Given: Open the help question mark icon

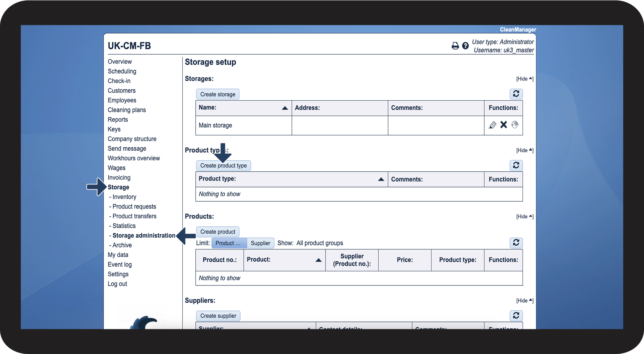Looking at the screenshot, I should coord(465,46).
